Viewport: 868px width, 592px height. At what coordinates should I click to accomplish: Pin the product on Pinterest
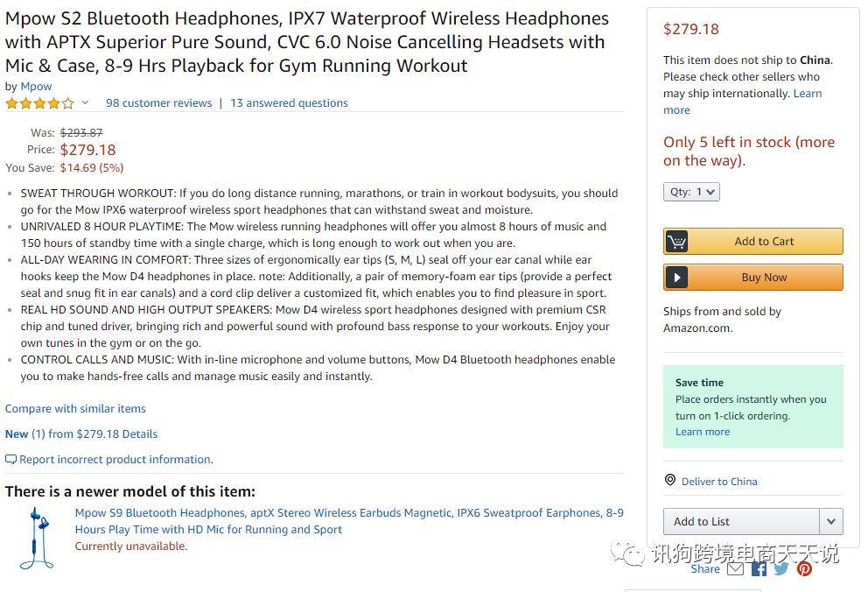tap(804, 569)
